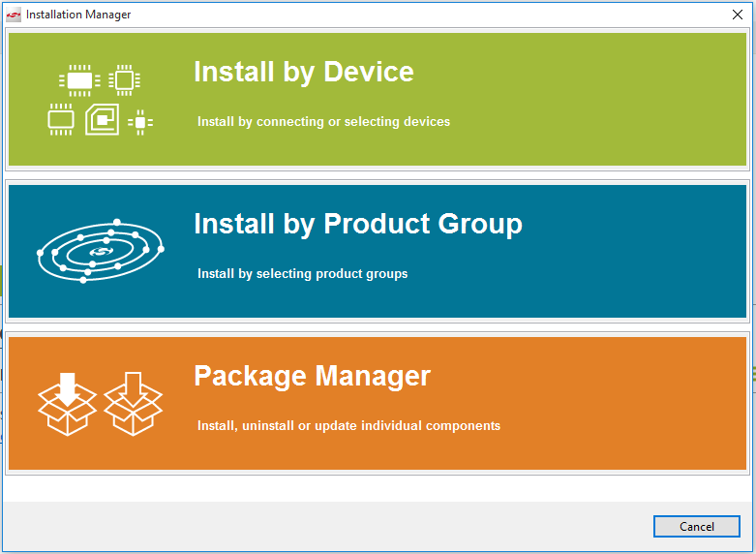
Task: Click the 'Installation Manager' window title text
Action: [78, 15]
